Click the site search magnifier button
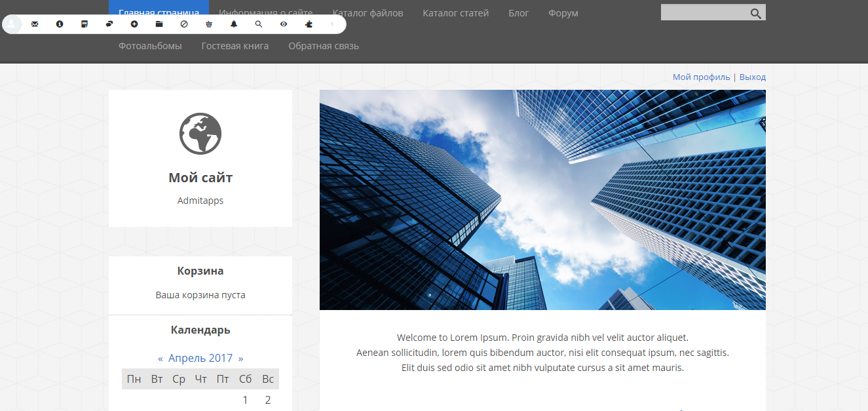The width and height of the screenshot is (868, 411). click(x=756, y=12)
